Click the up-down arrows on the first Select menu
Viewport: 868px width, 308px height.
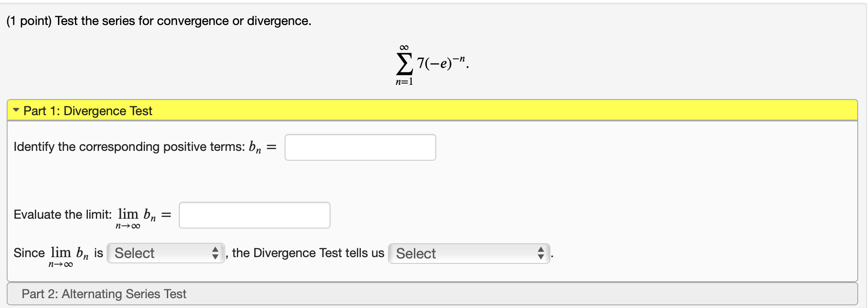(215, 253)
